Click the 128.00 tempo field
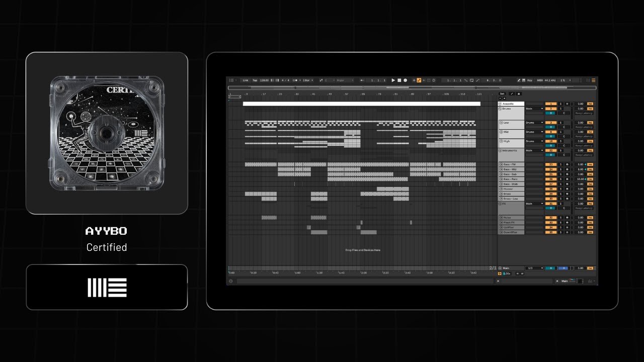 (x=264, y=80)
